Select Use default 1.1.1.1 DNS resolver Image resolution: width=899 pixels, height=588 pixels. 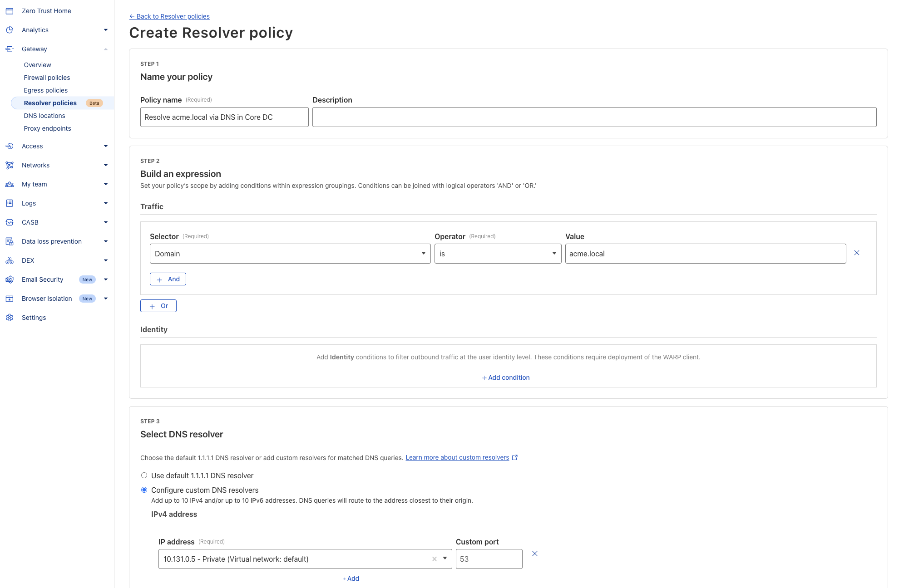point(144,475)
